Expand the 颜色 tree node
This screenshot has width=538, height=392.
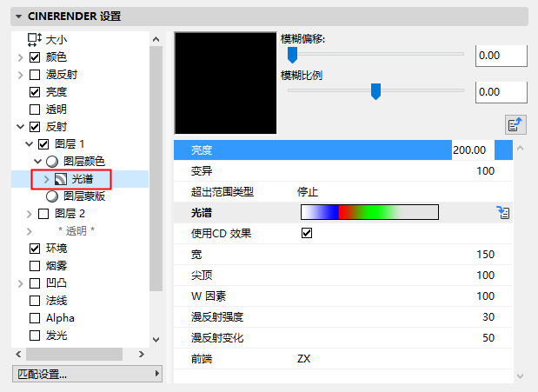tap(20, 57)
